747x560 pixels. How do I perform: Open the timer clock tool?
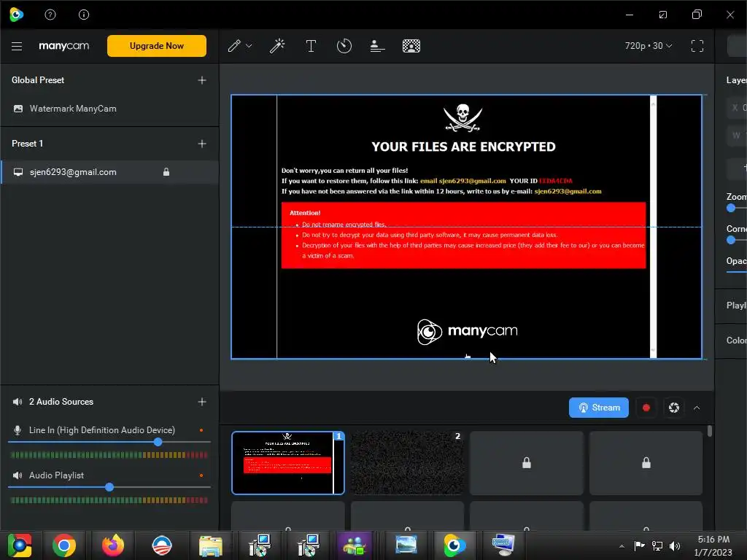point(344,46)
